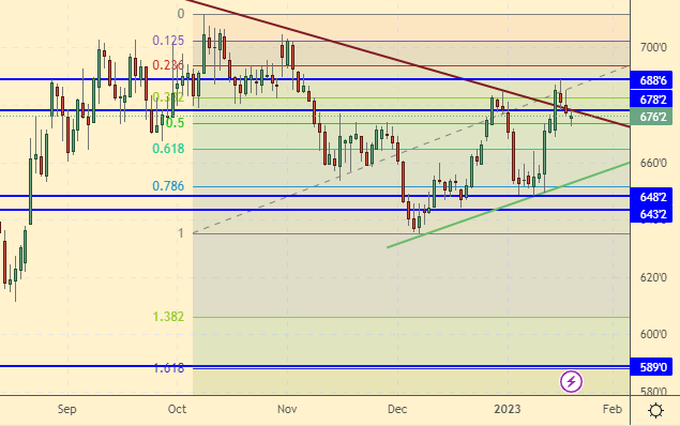The height and width of the screenshot is (426, 680).
Task: Select the 0.125 Fibonacci level label
Action: coord(169,40)
